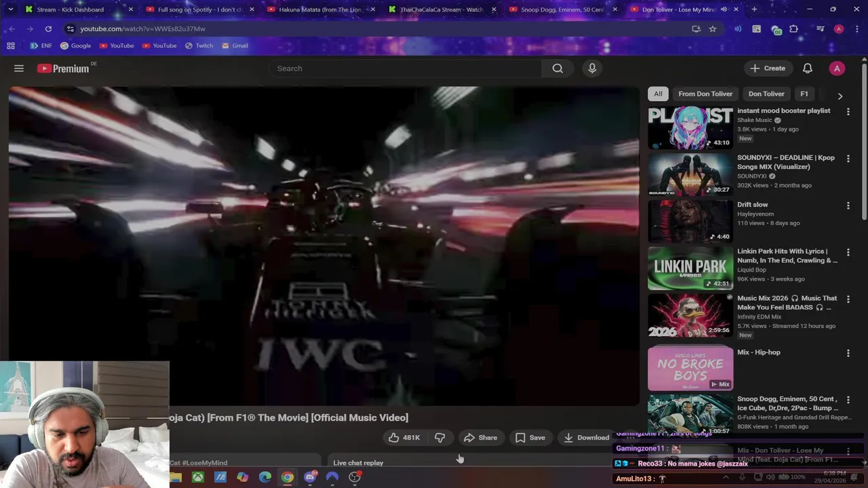Open the YouTube guide hamburger menu
Image resolution: width=868 pixels, height=488 pixels.
click(19, 68)
